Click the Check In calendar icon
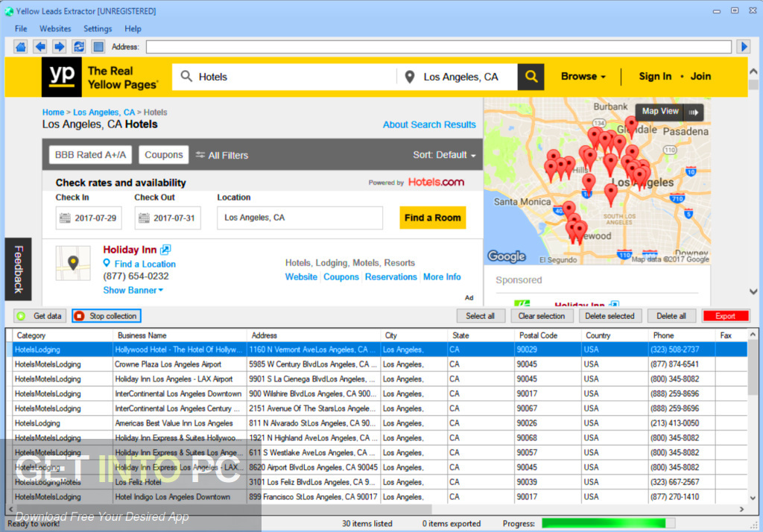The width and height of the screenshot is (763, 532). (65, 218)
